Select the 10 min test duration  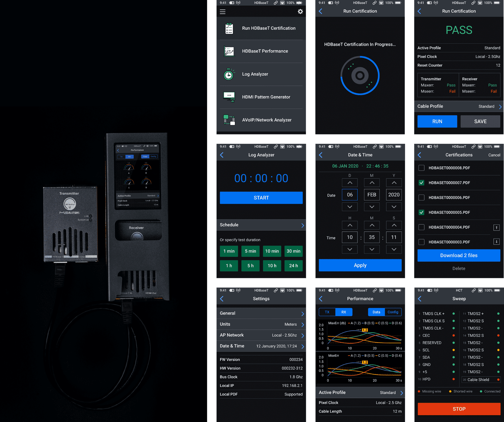coord(272,251)
